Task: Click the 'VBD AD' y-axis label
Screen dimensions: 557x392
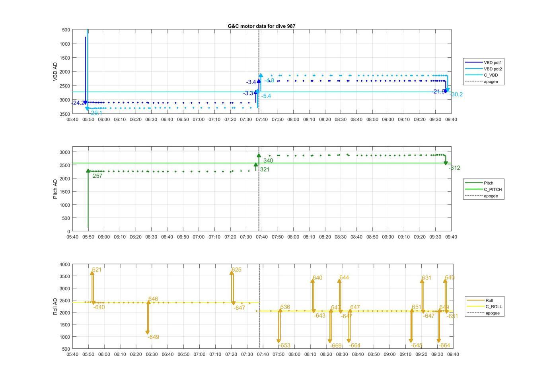Action: tap(55, 72)
